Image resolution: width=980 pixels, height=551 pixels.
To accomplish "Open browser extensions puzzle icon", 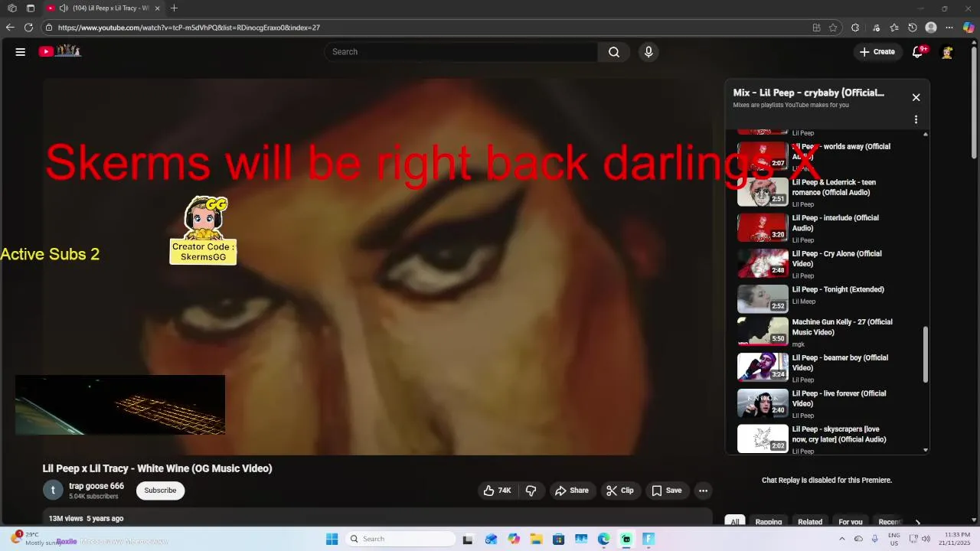I will (855, 28).
